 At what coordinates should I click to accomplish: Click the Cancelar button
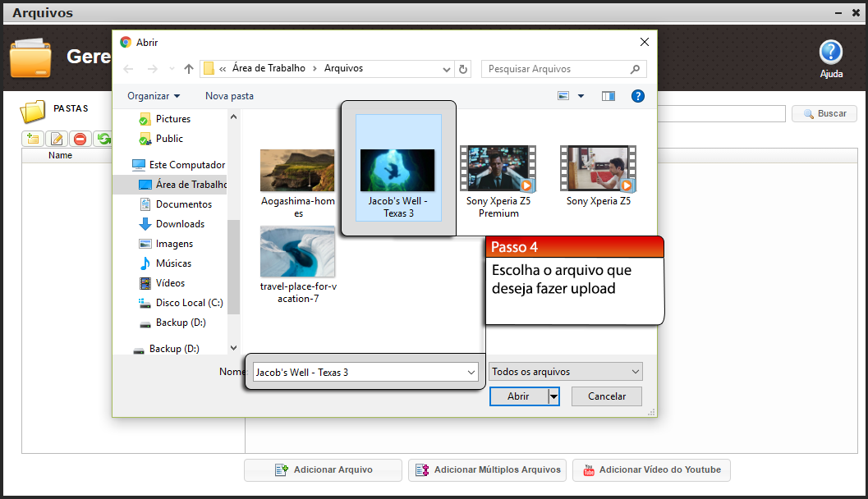[607, 396]
